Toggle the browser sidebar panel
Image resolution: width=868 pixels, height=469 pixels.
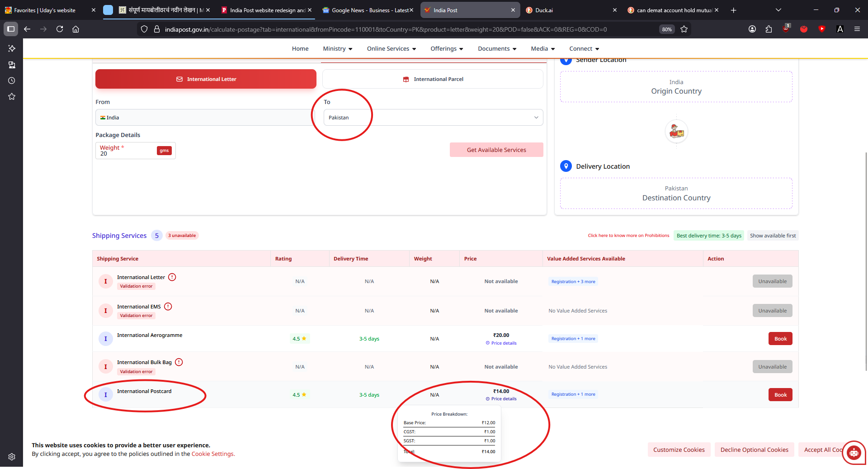11,29
